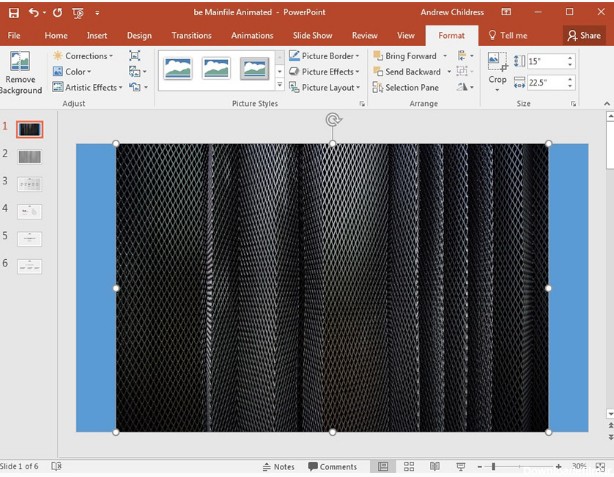Select slide 3 thumbnail
The width and height of the screenshot is (614, 477).
coord(30,183)
